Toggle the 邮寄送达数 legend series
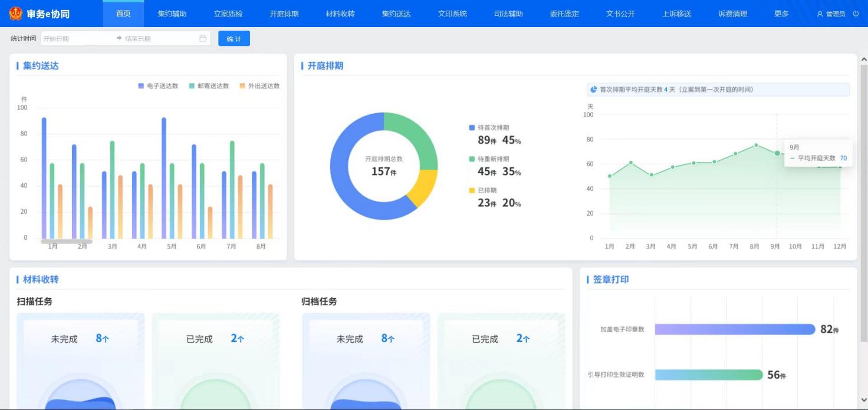 (209, 86)
